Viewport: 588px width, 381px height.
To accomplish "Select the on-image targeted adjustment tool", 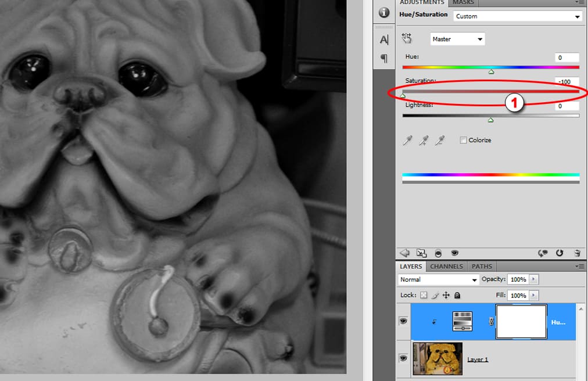I will [407, 38].
